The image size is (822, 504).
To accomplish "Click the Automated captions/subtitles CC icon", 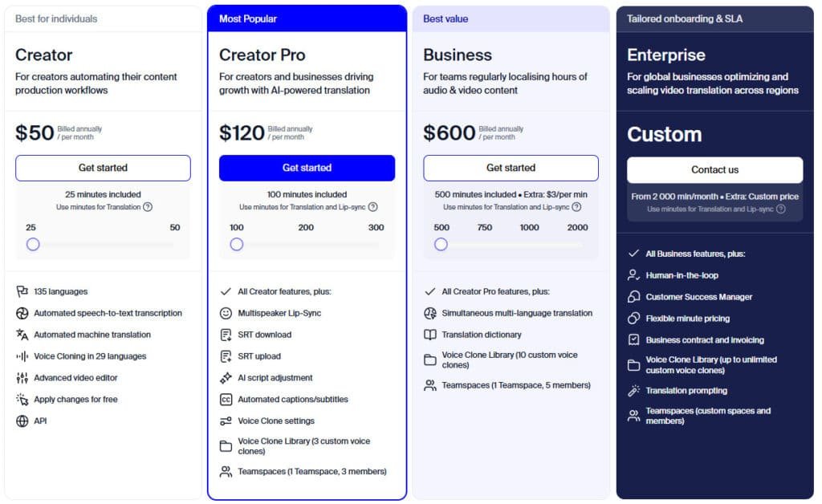I will tap(225, 399).
